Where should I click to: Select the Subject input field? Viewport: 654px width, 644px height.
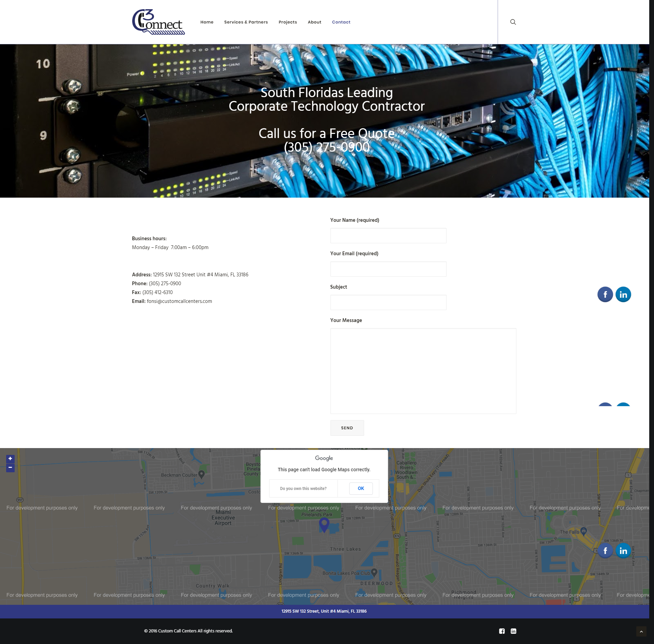(x=388, y=302)
